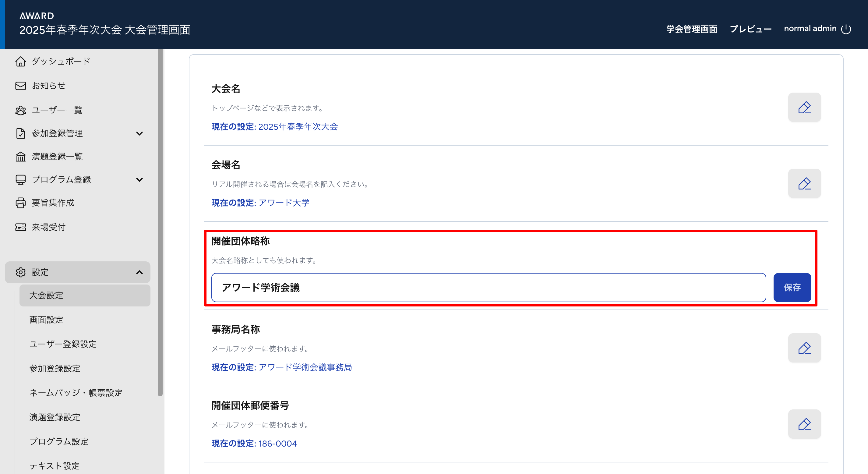Select ユーザー登録設定 in the settings submenu
Screen dimensions: 868x474
(x=63, y=344)
